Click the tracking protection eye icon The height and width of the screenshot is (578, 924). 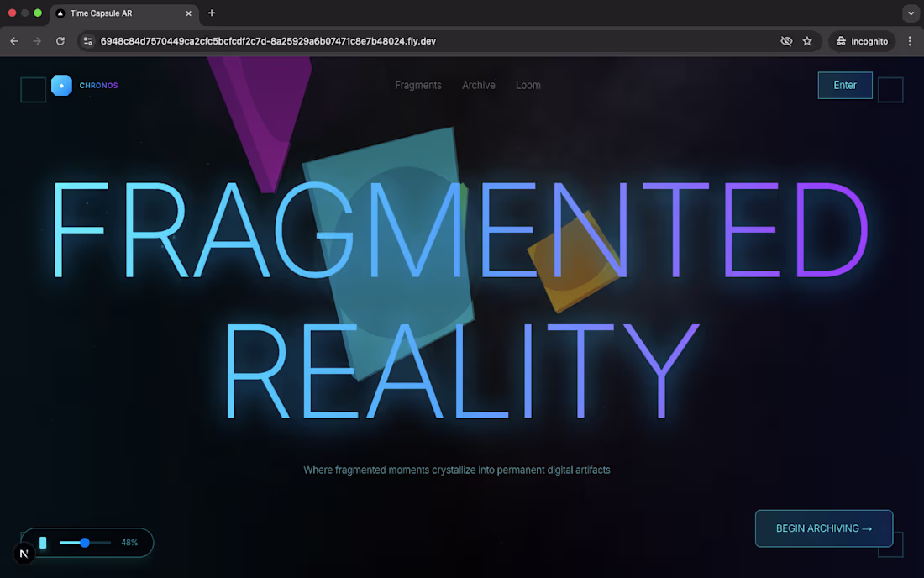[786, 41]
